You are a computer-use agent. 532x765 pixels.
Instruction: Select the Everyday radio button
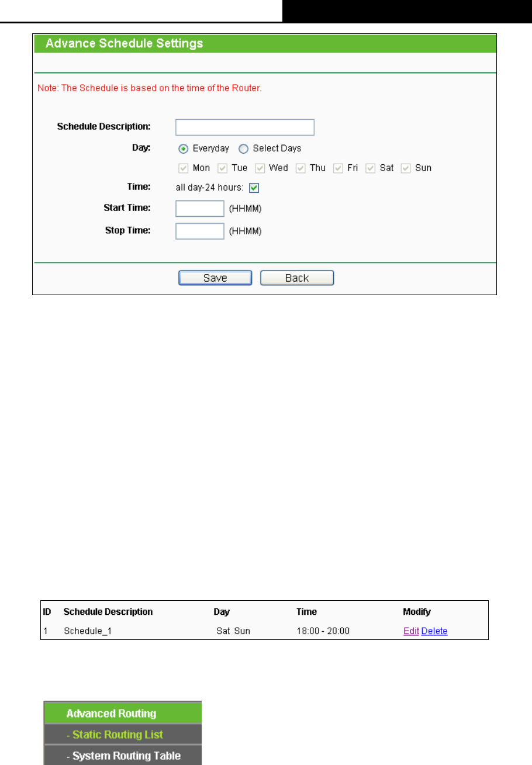(184, 148)
